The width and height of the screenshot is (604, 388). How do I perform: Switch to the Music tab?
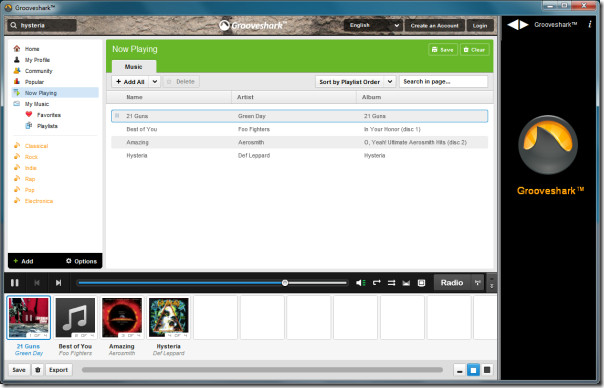tap(134, 67)
